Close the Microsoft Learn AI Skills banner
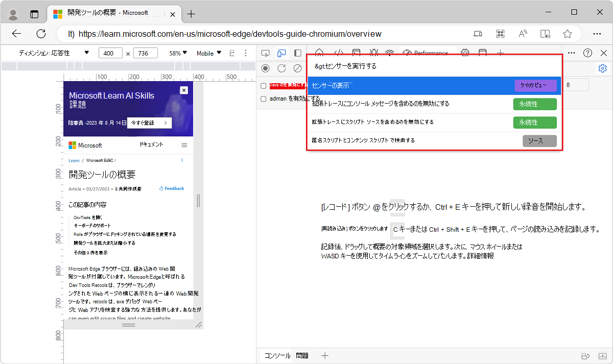The width and height of the screenshot is (613, 364). click(184, 90)
